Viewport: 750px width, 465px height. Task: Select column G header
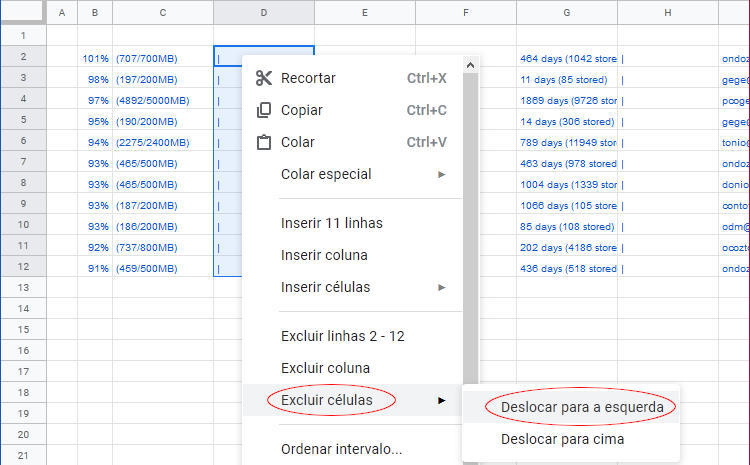(x=567, y=12)
